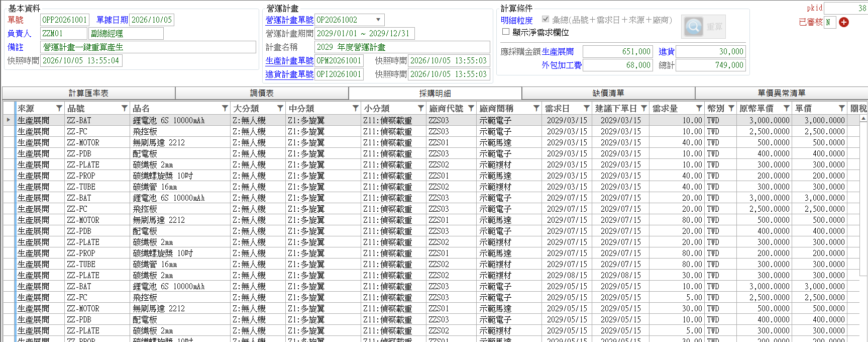The width and height of the screenshot is (868, 342).
Task: Toggle the 彙總(品號+需求日+來源+廠商) checkbox
Action: point(546,20)
